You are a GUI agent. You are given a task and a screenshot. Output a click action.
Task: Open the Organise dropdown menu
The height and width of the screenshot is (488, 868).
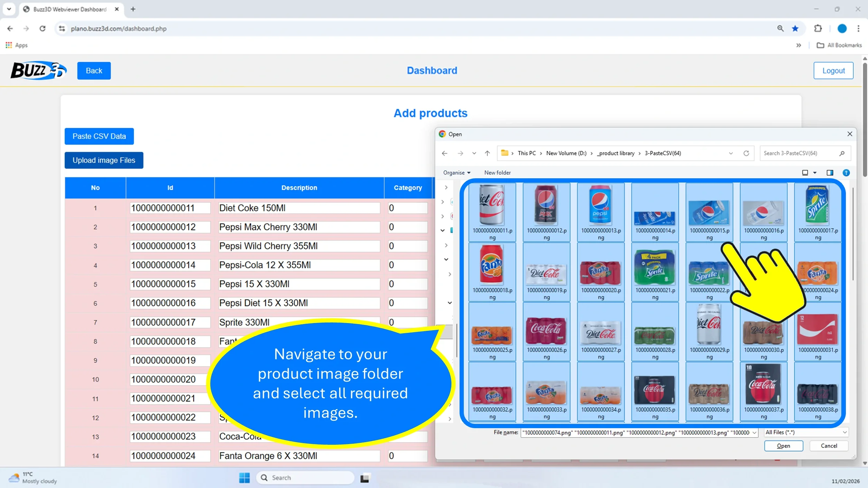[456, 173]
